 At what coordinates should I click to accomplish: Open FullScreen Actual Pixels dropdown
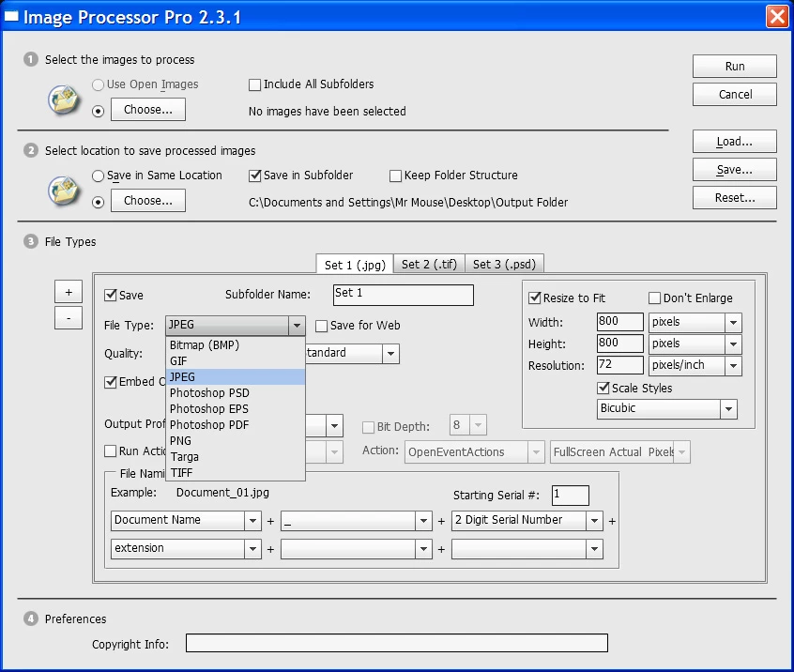point(681,452)
